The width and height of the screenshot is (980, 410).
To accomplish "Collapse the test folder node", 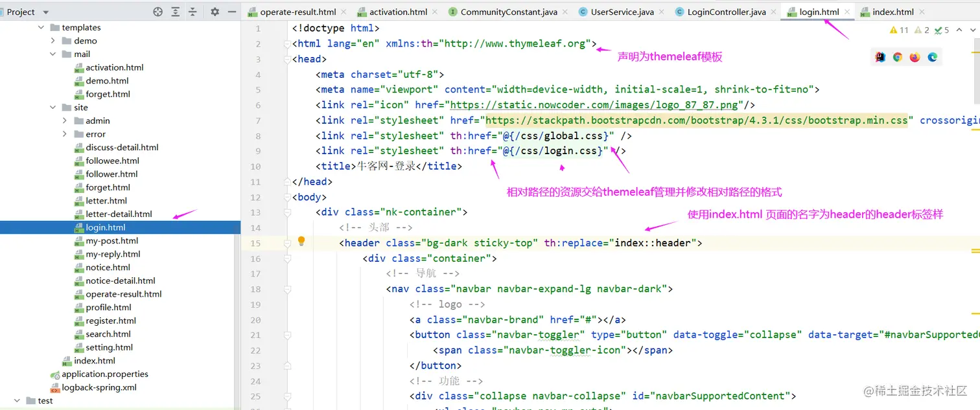I will [x=18, y=400].
